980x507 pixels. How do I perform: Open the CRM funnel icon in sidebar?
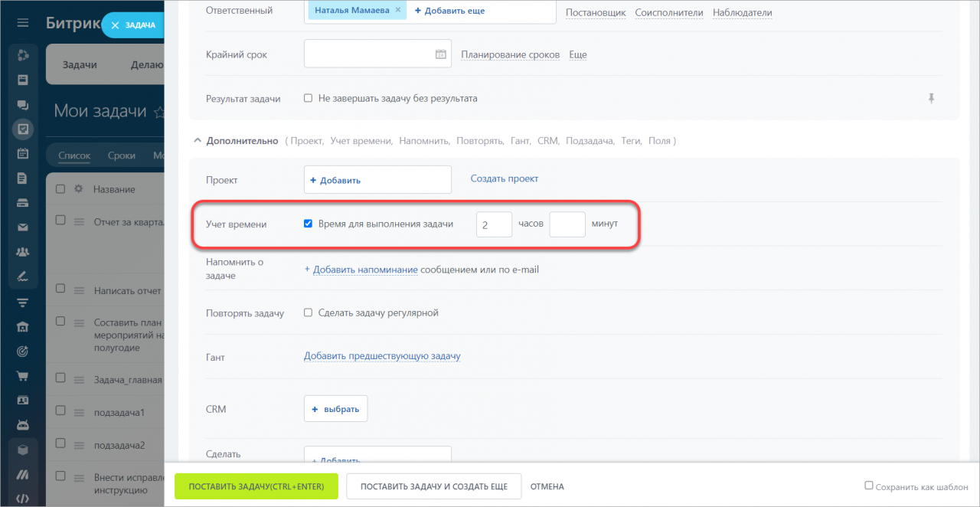pyautogui.click(x=23, y=303)
